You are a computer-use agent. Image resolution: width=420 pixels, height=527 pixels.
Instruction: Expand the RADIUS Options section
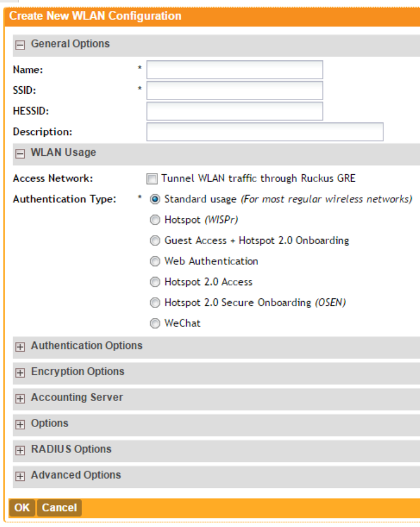tap(20, 450)
